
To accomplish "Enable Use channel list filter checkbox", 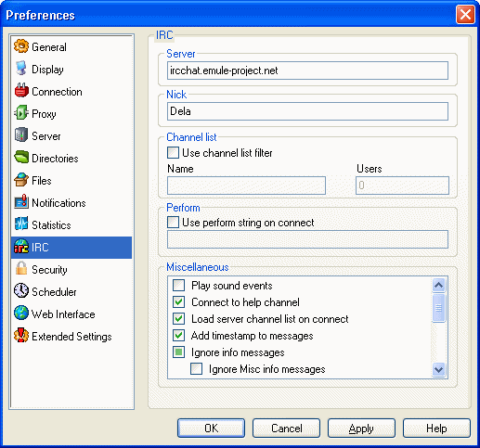I will [x=173, y=153].
